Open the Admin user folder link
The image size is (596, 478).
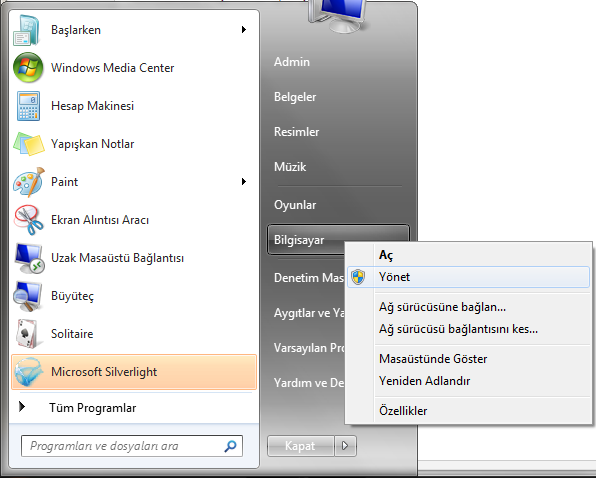pos(292,62)
